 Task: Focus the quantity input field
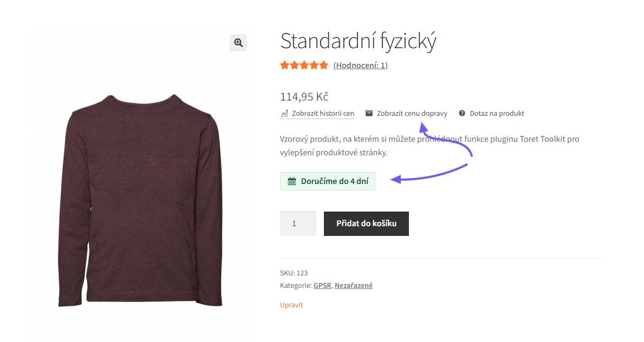coord(297,223)
